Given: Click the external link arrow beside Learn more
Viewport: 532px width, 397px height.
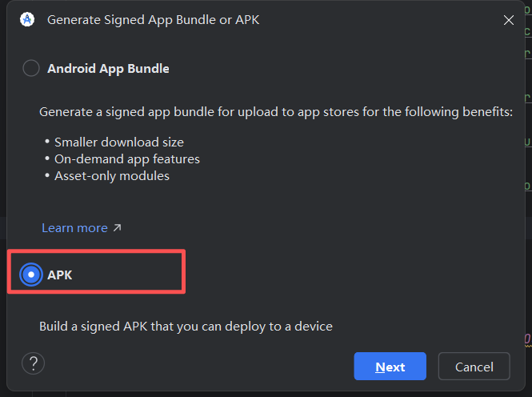Looking at the screenshot, I should [117, 228].
